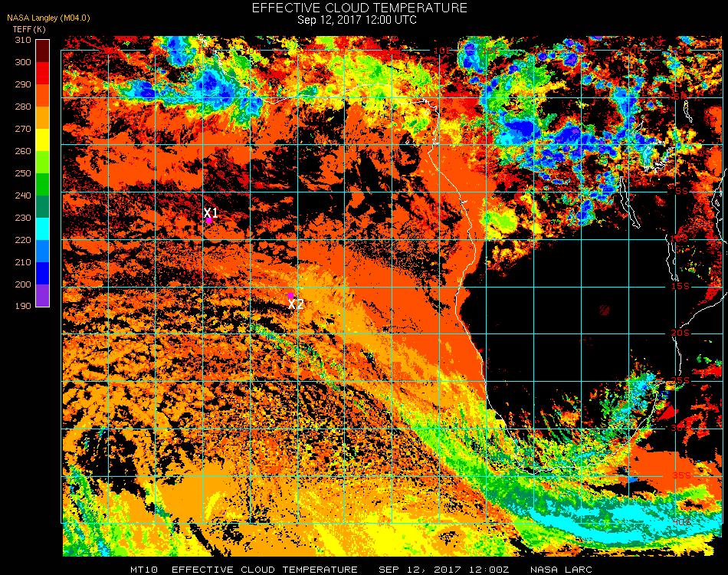728x575 pixels.
Task: Click the legend value '190'
Action: [x=23, y=306]
